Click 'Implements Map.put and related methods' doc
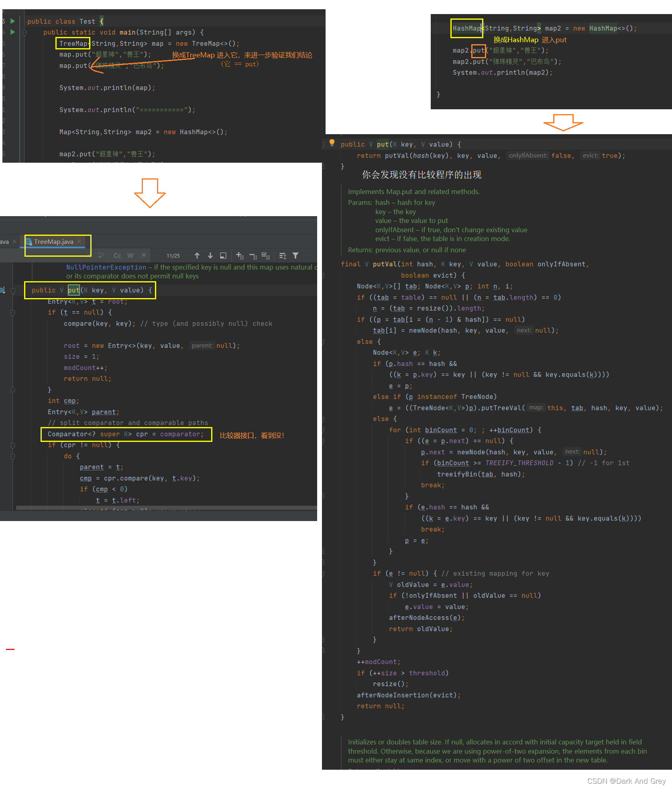The height and width of the screenshot is (789, 672). 413,192
